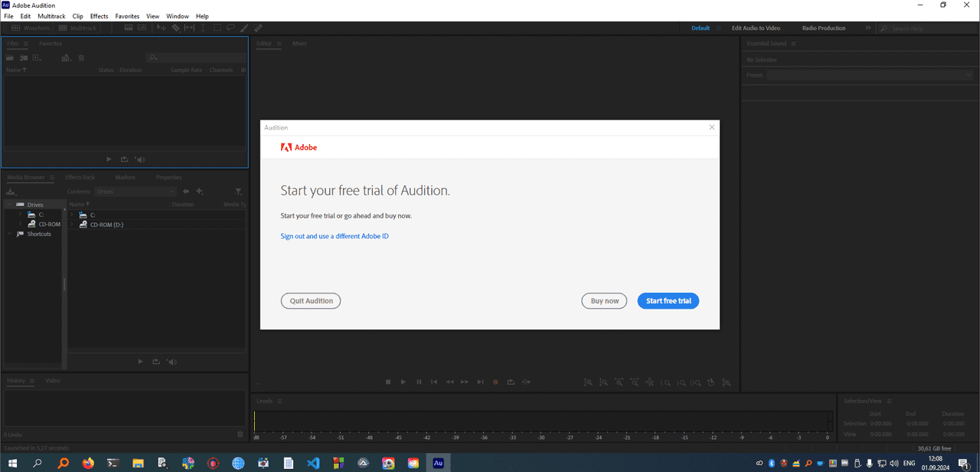Click the red Record button

click(495, 382)
